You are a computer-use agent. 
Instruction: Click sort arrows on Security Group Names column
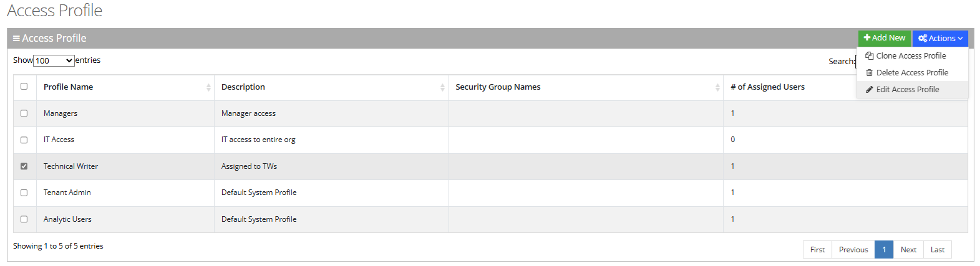coord(717,88)
